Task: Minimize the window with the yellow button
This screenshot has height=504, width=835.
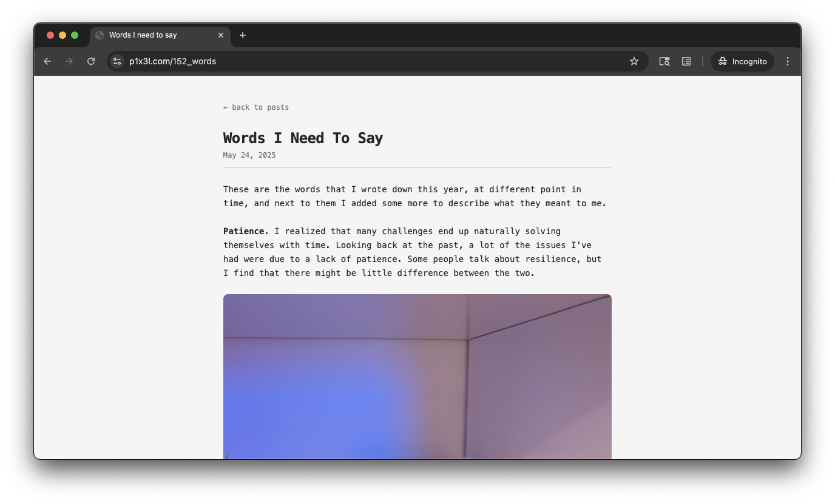Action: (63, 35)
